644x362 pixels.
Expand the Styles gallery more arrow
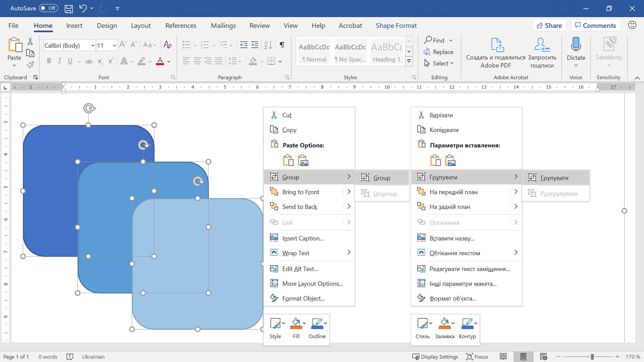[409, 61]
